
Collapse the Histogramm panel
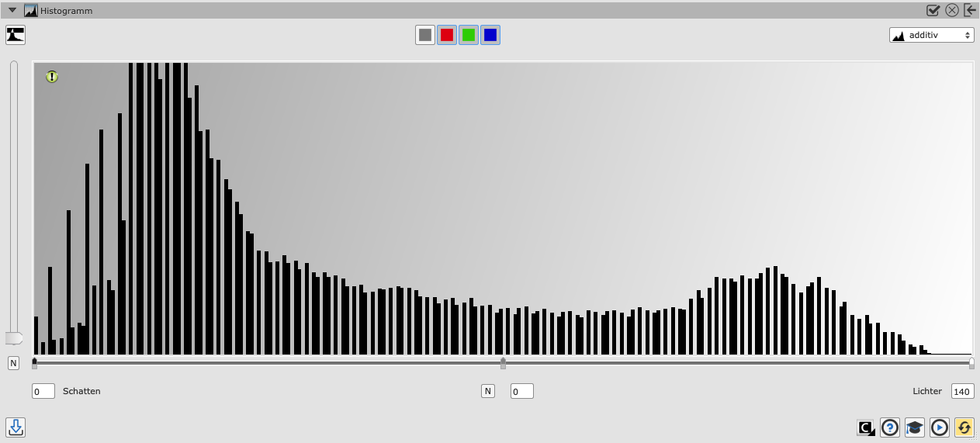click(x=12, y=11)
